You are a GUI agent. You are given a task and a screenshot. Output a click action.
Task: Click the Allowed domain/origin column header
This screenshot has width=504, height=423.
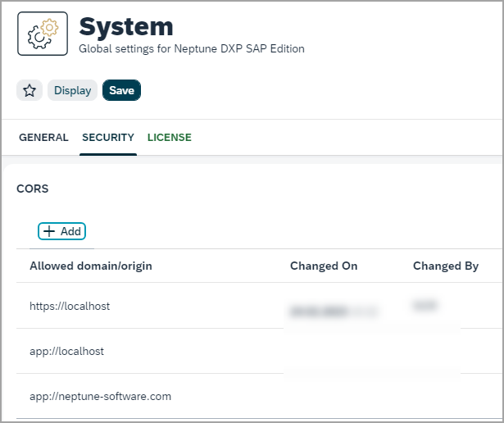click(91, 266)
